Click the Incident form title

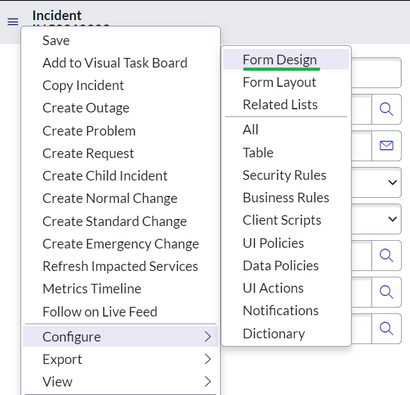(x=57, y=15)
